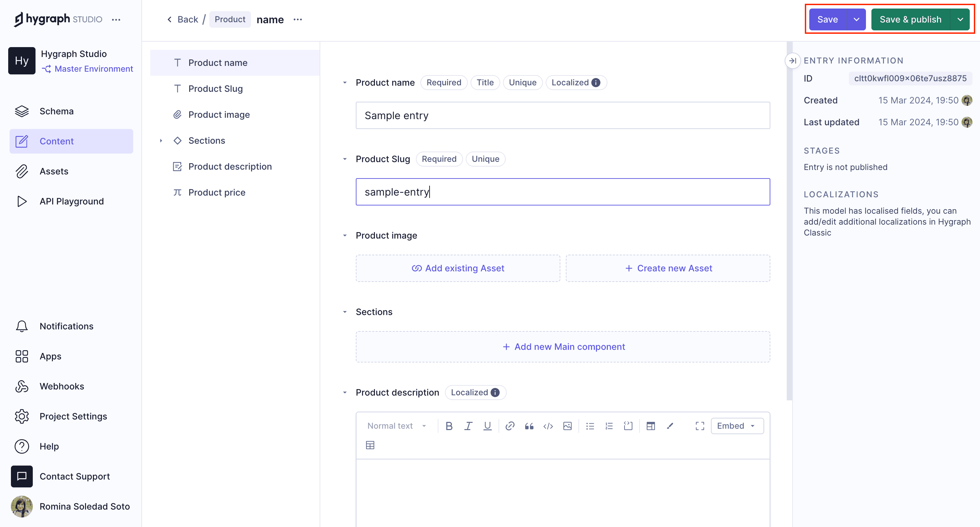Screen dimensions: 980x527
Task: Apply italic formatting in the rich text toolbar
Action: [468, 426]
